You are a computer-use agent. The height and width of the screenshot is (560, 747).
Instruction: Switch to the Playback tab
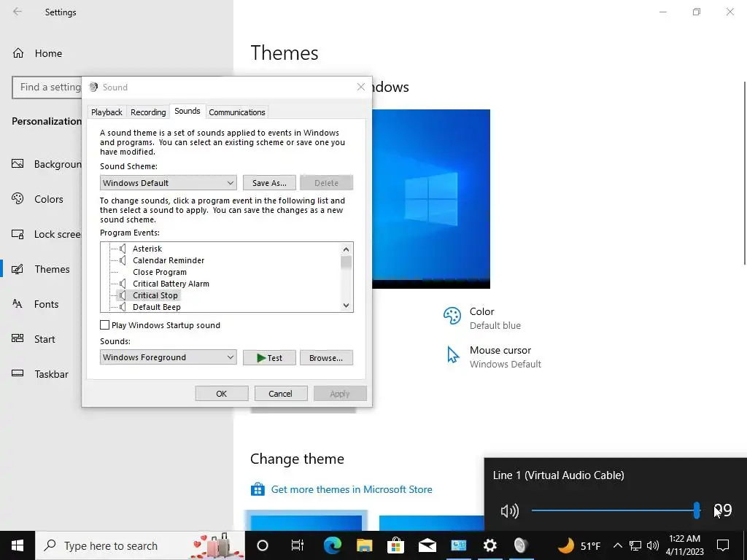click(107, 112)
